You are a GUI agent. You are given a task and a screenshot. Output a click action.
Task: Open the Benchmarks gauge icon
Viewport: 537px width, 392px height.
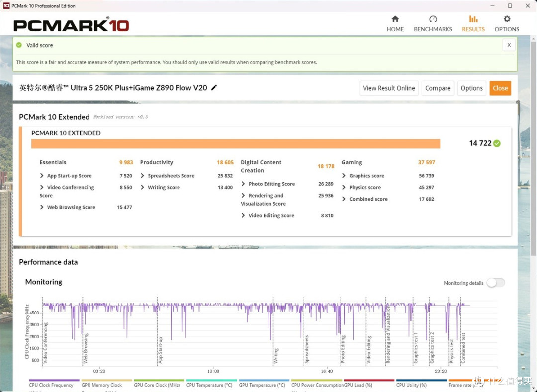pos(433,19)
